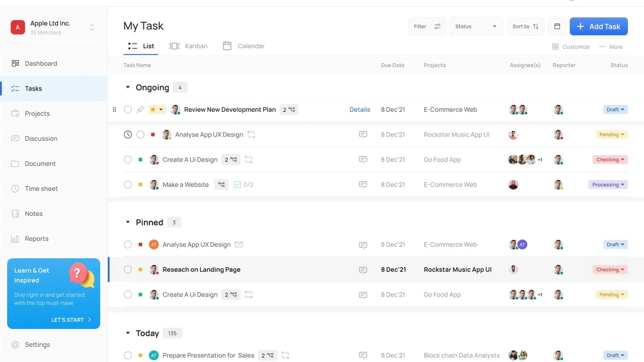Click repeat icon on Prepare Presentation for Sales
This screenshot has height=362, width=644.
click(x=285, y=355)
